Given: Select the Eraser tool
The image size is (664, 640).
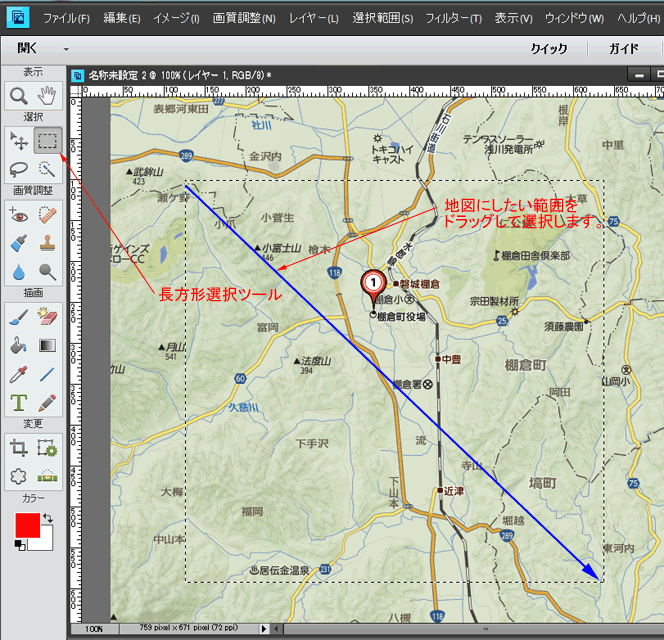Looking at the screenshot, I should pos(47,317).
